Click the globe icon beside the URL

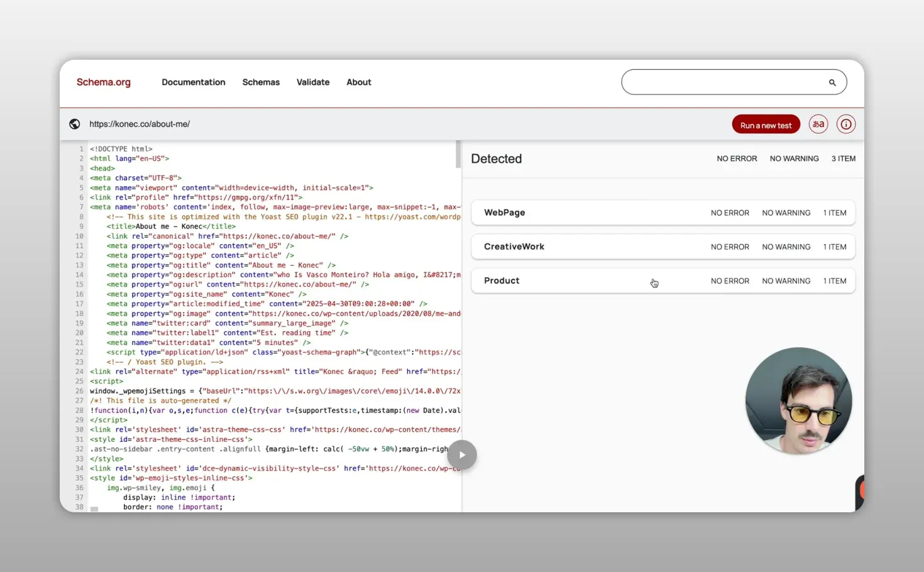click(x=75, y=124)
